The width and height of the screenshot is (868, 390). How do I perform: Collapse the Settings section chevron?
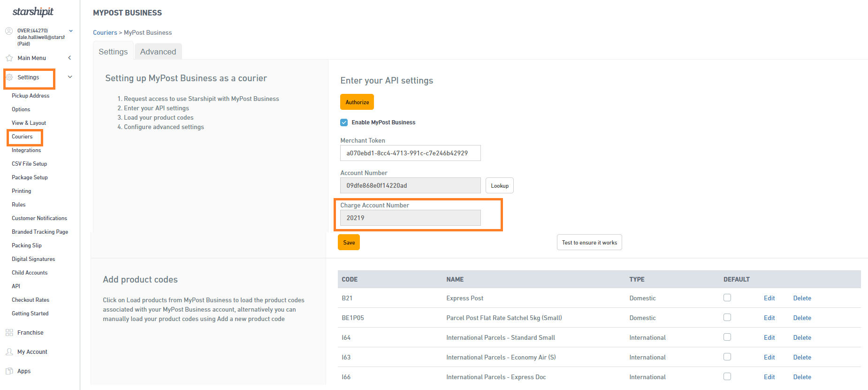[70, 77]
